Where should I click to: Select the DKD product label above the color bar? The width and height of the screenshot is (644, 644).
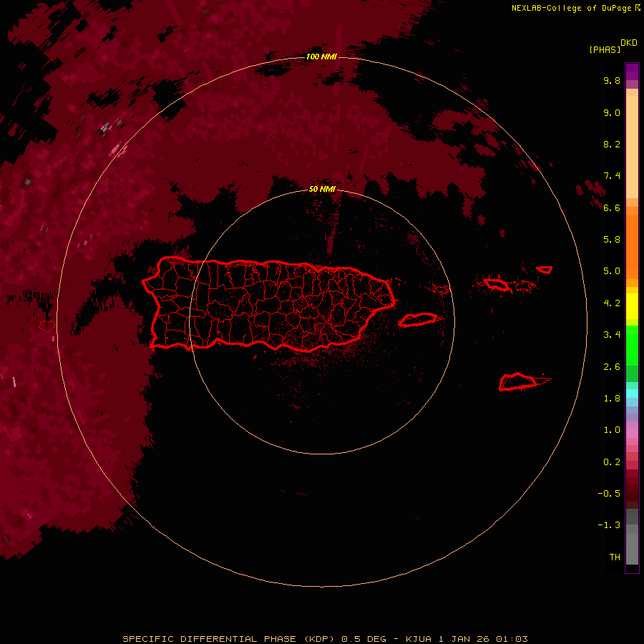click(x=629, y=43)
